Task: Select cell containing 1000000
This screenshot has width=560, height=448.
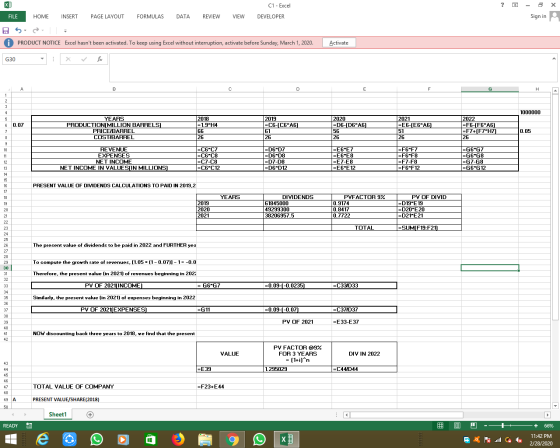Action: coord(534,112)
